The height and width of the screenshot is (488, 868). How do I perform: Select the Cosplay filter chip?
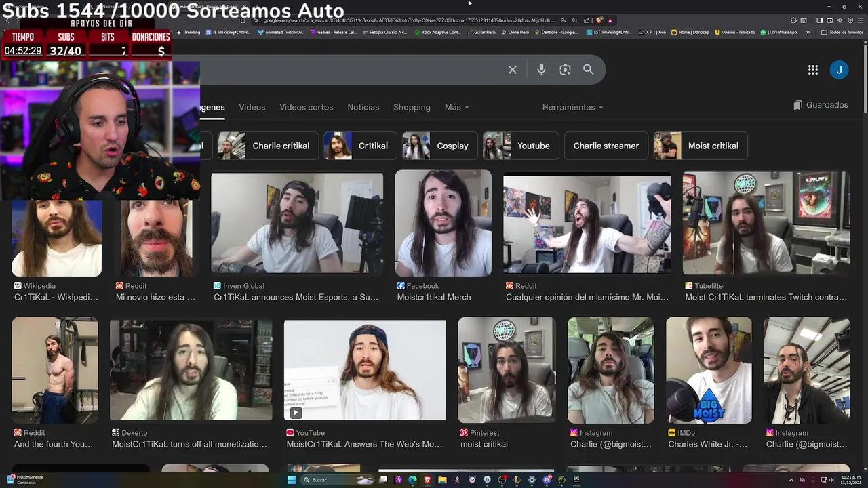coord(439,146)
